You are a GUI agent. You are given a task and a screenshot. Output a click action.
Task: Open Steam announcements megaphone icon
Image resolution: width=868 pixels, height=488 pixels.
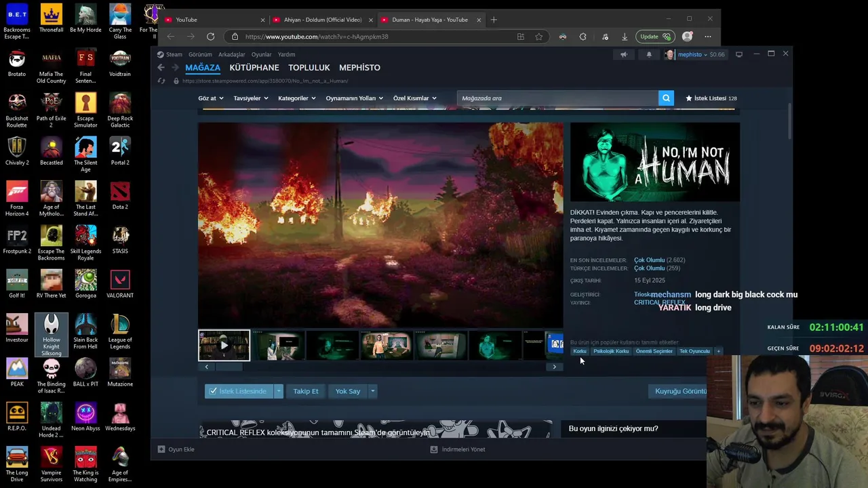[624, 54]
